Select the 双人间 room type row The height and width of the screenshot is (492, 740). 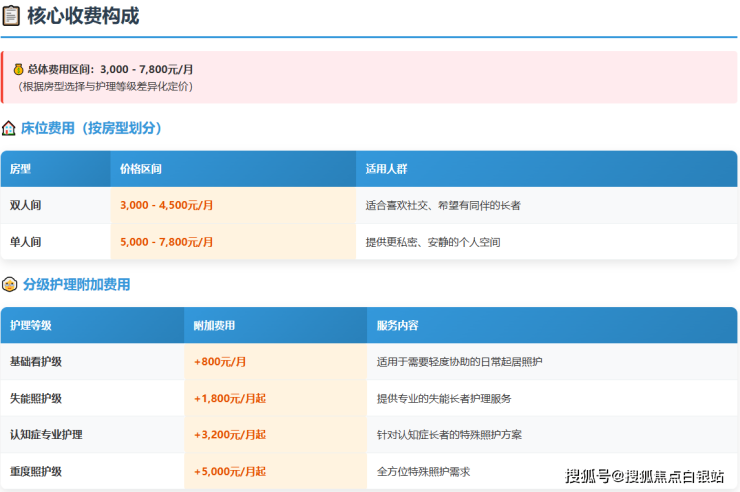[26, 205]
